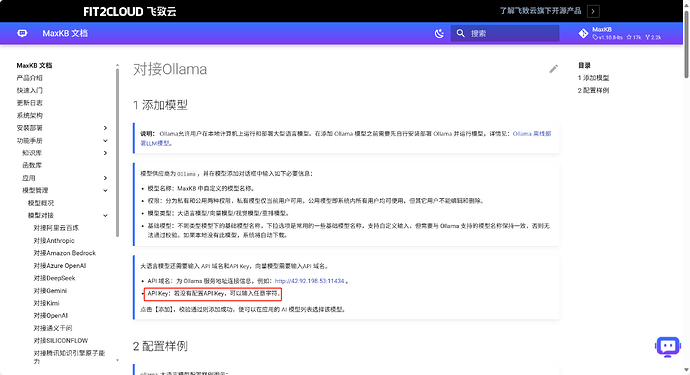Open the 对接DeepSeek sidebar page
This screenshot has width=690, height=375.
pyautogui.click(x=55, y=278)
